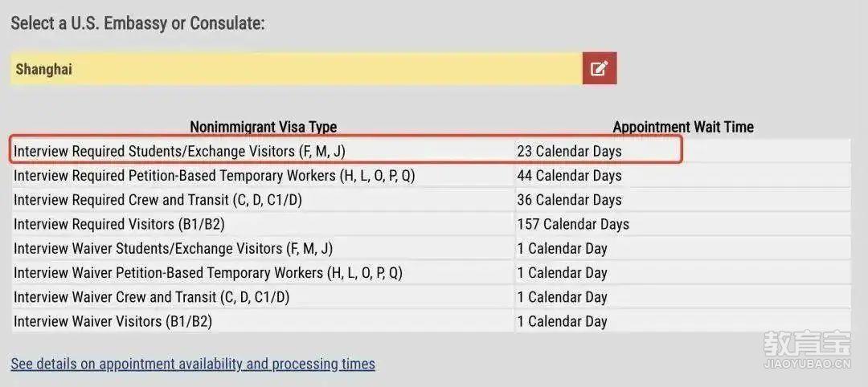Click the Select a U.S. Embassy label
Screen dimensions: 868x387
pyautogui.click(x=138, y=24)
